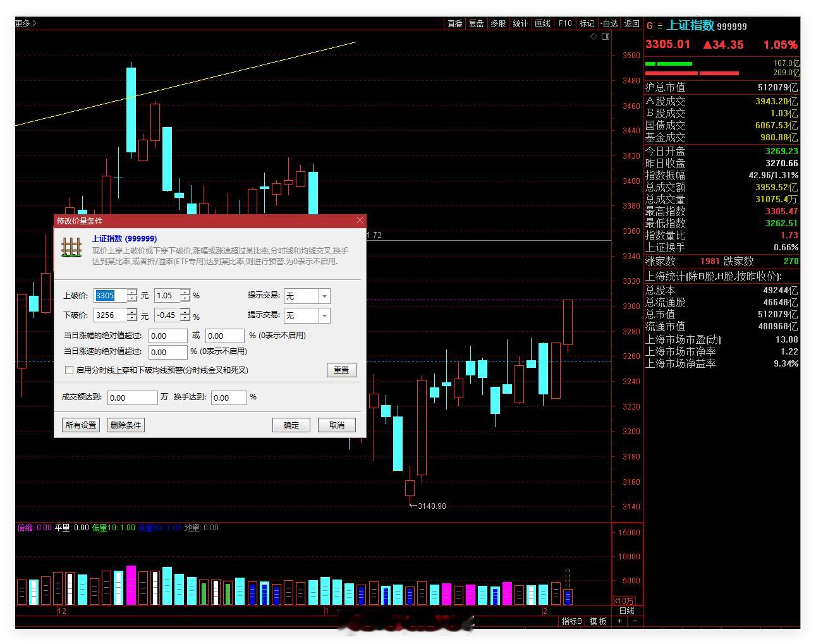Open the 指标B indicator tab
816x644 pixels.
pyautogui.click(x=572, y=622)
